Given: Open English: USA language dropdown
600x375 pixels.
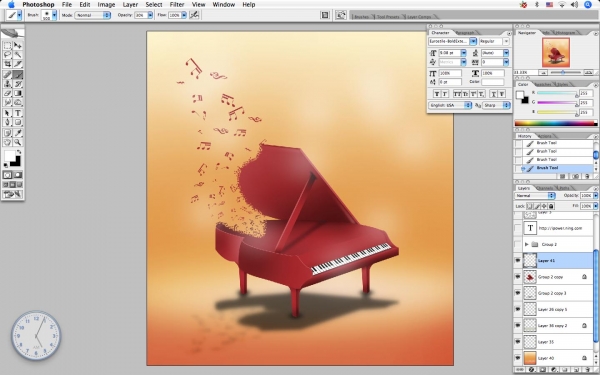Looking at the screenshot, I should coord(450,105).
